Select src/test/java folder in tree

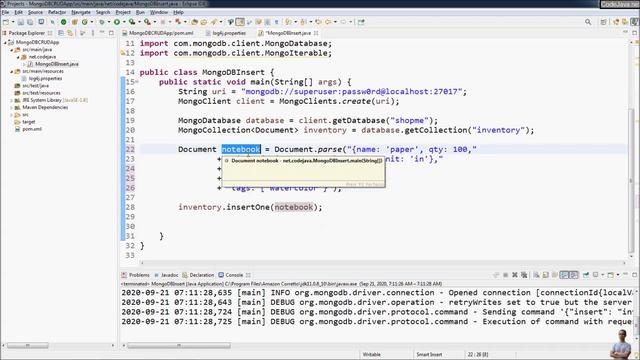tap(36, 86)
